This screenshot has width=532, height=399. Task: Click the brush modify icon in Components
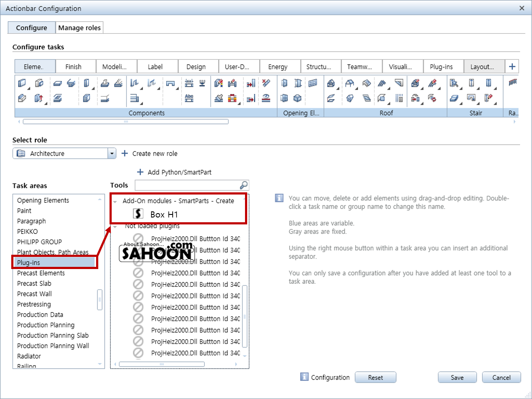[x=219, y=98]
